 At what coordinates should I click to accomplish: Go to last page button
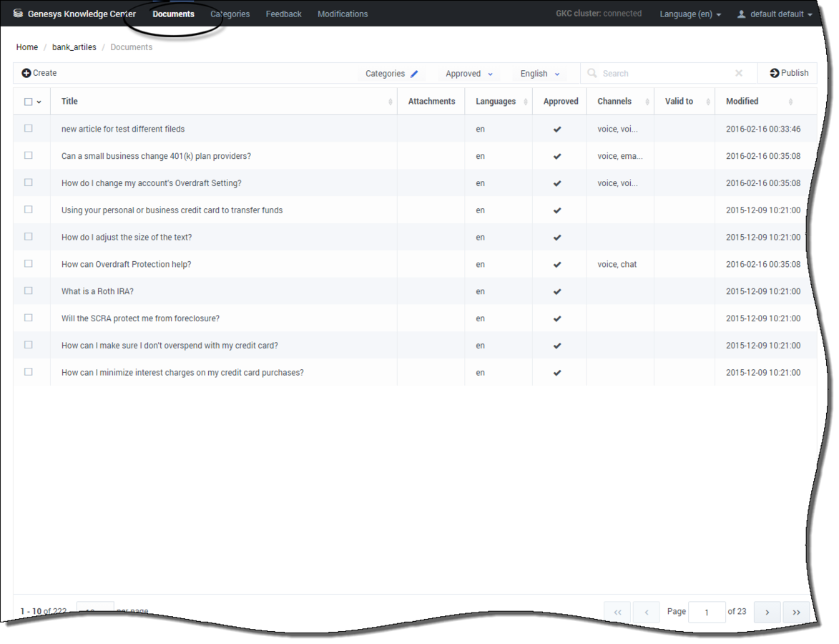(x=796, y=613)
